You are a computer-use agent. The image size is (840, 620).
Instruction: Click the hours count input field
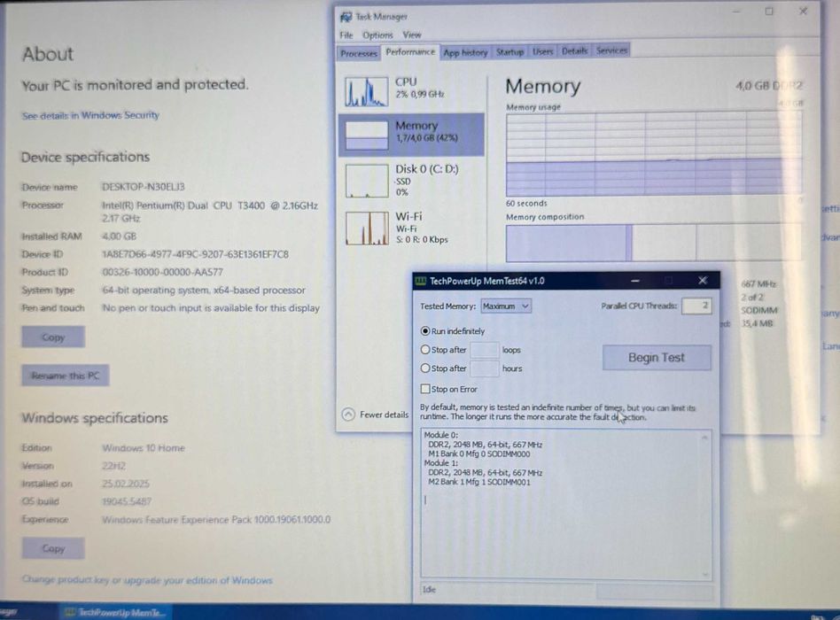point(485,368)
